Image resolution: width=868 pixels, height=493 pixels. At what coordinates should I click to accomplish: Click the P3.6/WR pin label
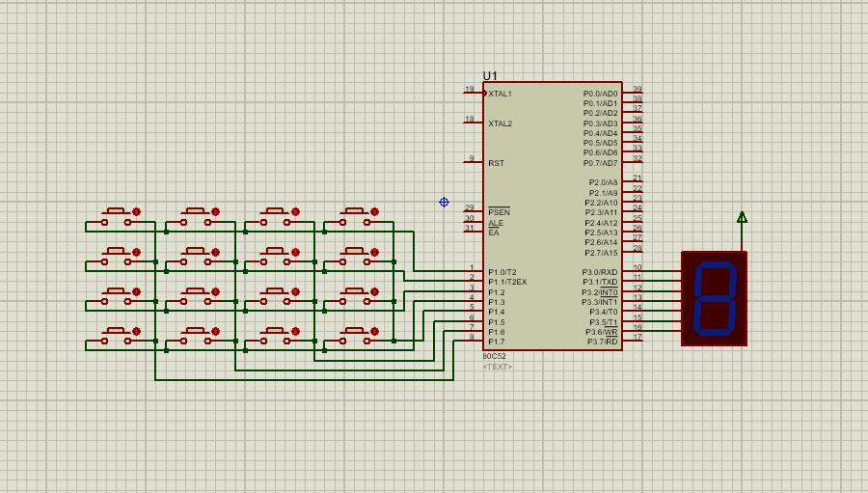(x=602, y=332)
